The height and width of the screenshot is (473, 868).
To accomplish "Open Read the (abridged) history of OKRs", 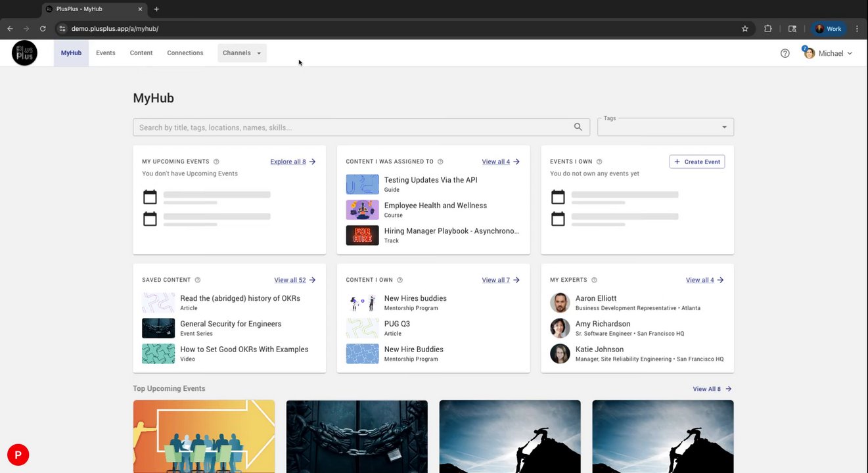I will 240,298.
